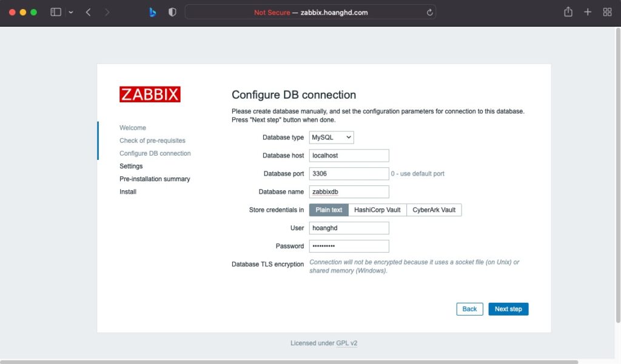
Task: Click the Database name field
Action: tap(349, 192)
